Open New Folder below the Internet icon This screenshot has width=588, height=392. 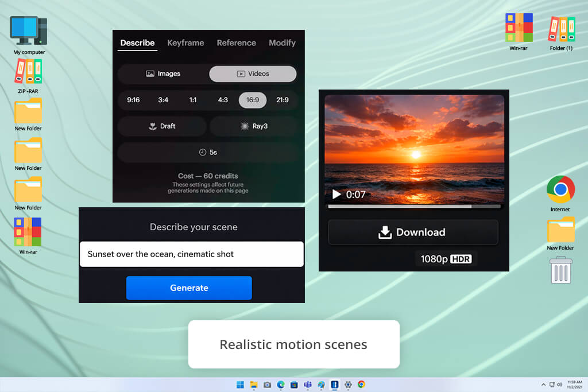[x=560, y=234]
